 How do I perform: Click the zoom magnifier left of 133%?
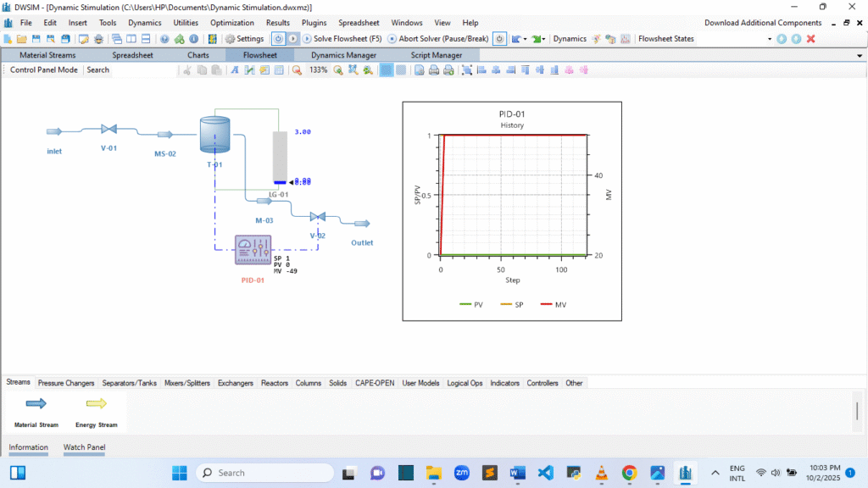tap(298, 70)
